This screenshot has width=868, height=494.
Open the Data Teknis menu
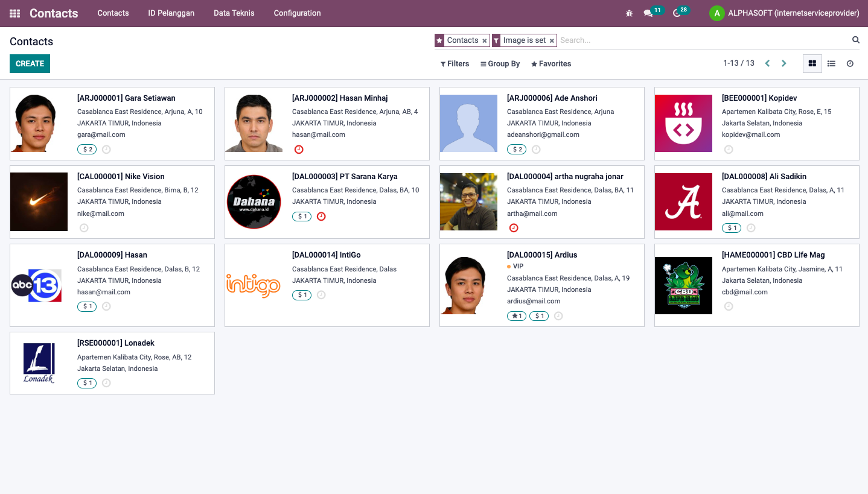(x=234, y=13)
